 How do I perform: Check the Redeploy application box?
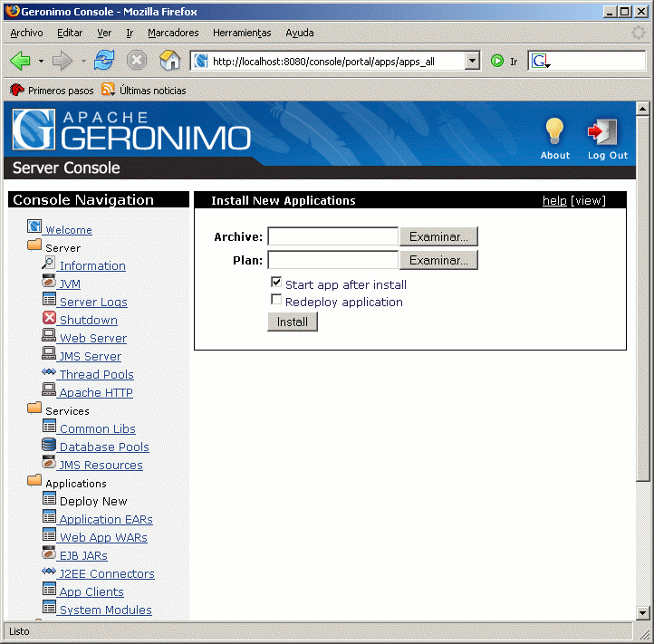tap(276, 300)
